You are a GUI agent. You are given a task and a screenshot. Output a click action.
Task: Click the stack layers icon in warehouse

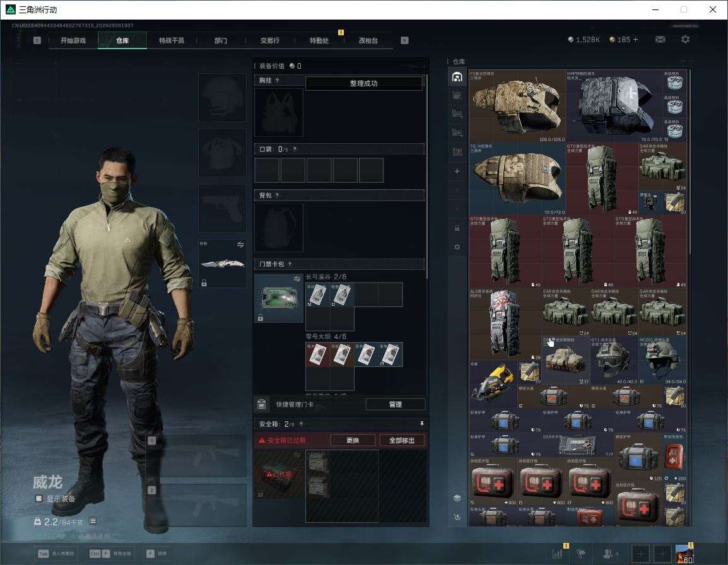point(457,498)
